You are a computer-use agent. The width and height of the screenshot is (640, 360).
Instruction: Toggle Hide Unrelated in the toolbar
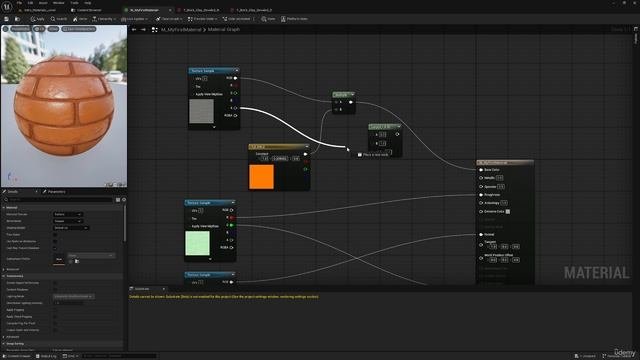(x=237, y=19)
